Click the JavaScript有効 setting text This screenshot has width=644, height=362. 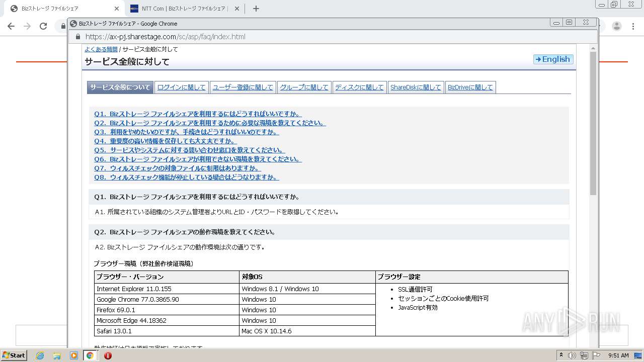(418, 308)
